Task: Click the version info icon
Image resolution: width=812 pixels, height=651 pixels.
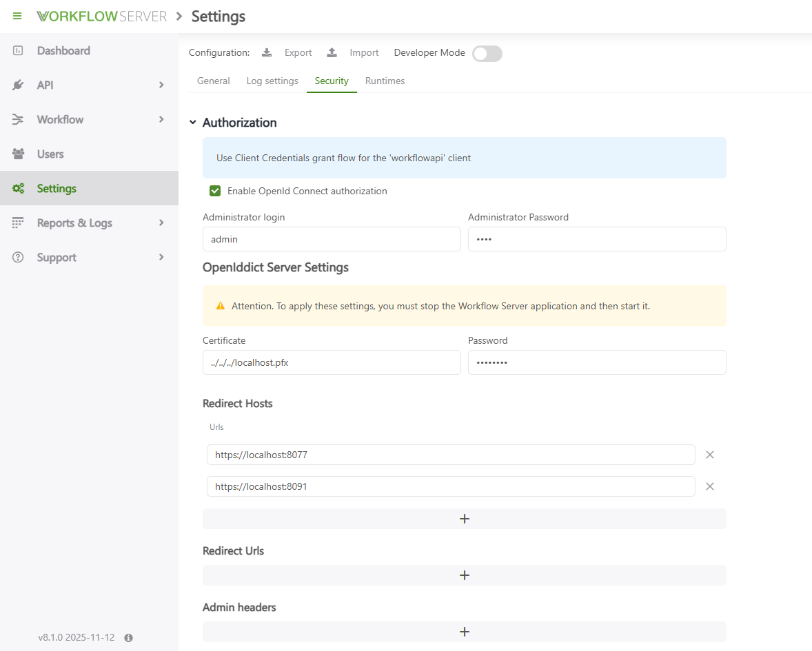Action: point(128,638)
